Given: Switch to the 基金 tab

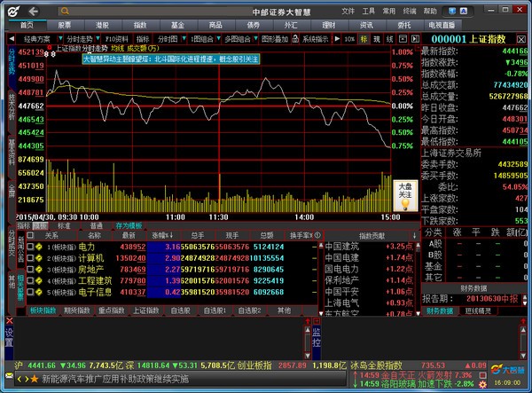Looking at the screenshot, I should pyautogui.click(x=177, y=25).
